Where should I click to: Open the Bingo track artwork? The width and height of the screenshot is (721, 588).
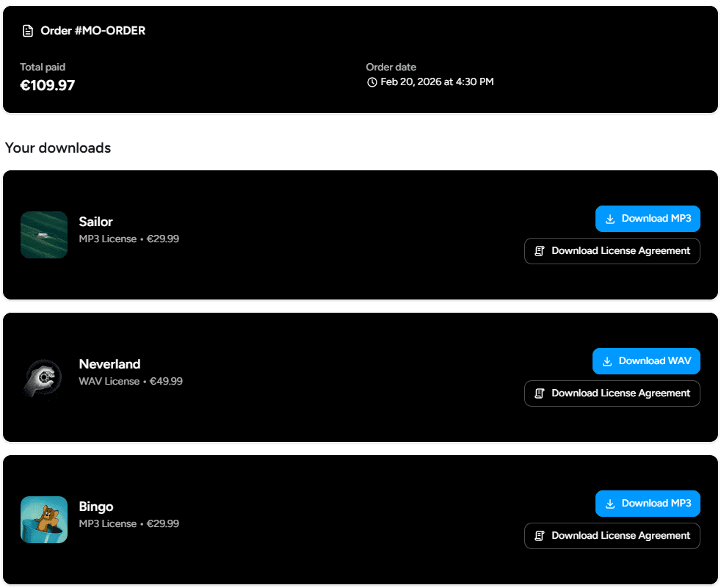[44, 520]
